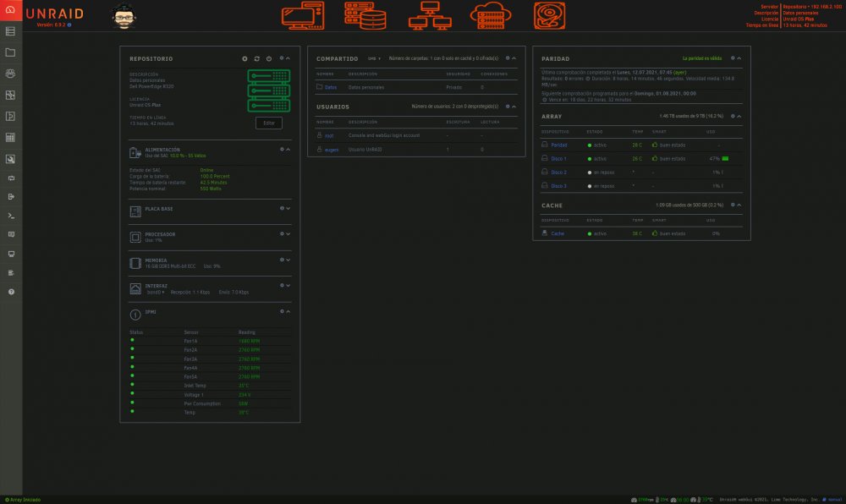This screenshot has height=504, width=846.
Task: Open settings gear for Array panel
Action: 733,117
